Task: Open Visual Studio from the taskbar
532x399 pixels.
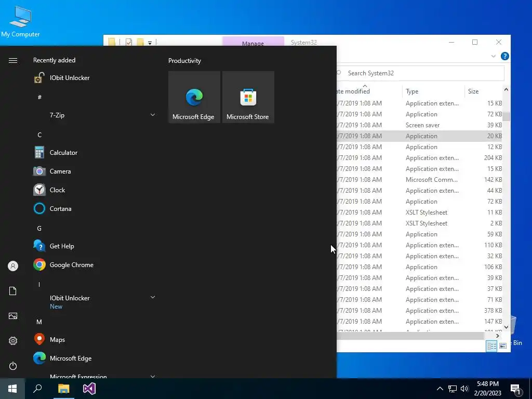Action: (89, 389)
